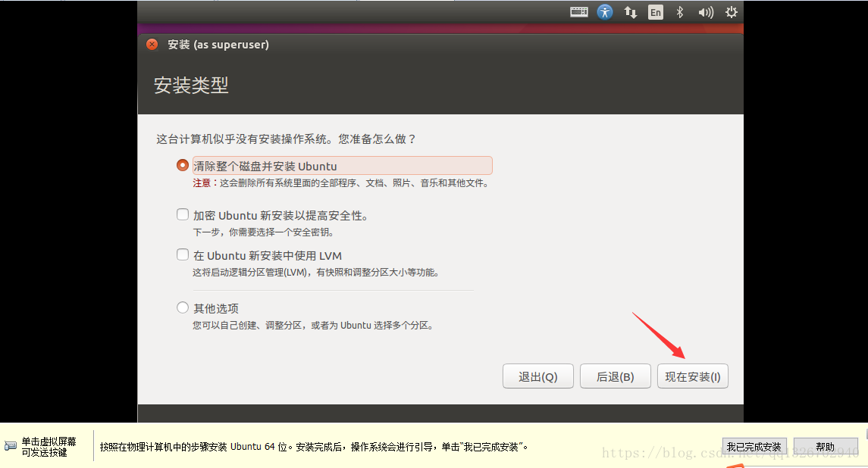Go back with the 后退(B) button
The height and width of the screenshot is (468, 868).
615,376
